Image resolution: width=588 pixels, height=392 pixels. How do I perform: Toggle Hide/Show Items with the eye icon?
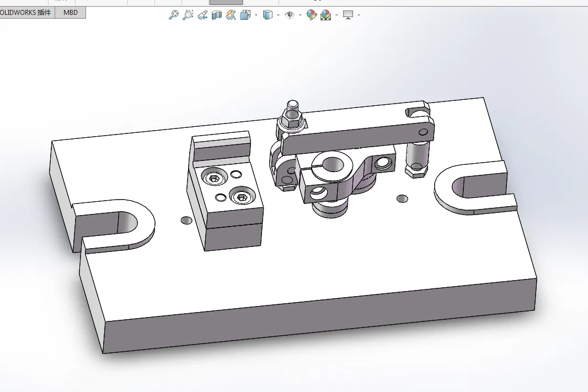(x=290, y=15)
